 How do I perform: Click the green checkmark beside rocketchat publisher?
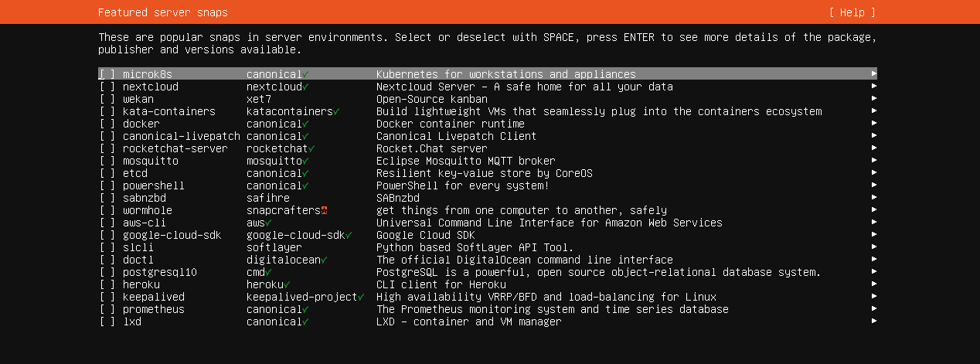pos(312,148)
